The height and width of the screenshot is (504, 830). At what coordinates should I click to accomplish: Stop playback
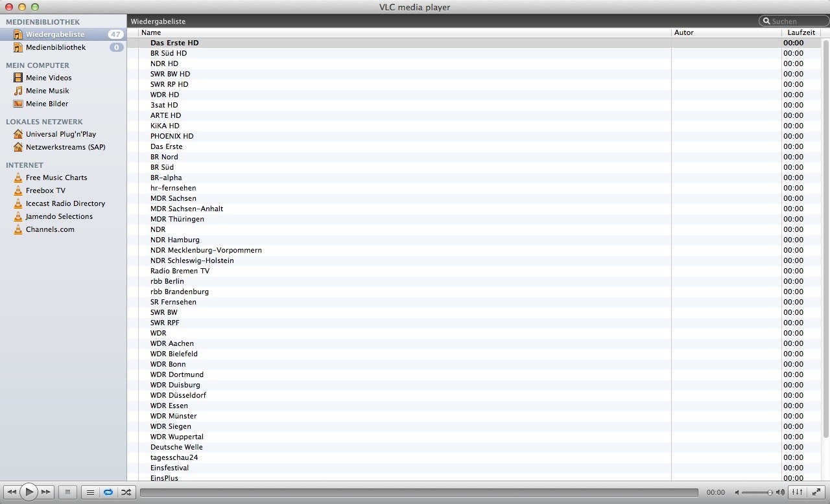pyautogui.click(x=67, y=492)
